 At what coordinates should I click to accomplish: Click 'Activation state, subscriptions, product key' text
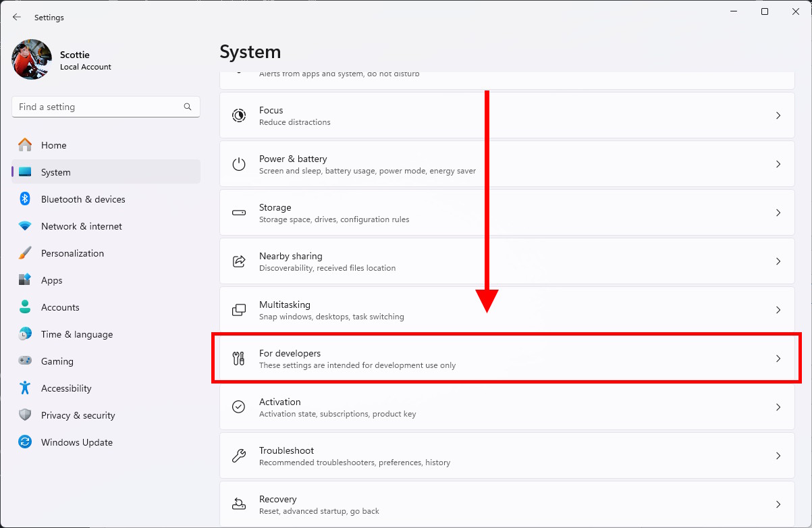pos(337,414)
